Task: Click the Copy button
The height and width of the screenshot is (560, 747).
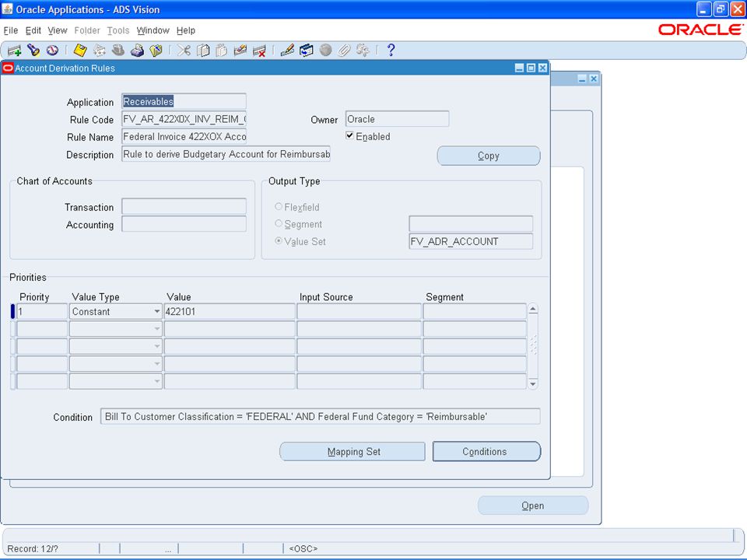Action: point(489,156)
